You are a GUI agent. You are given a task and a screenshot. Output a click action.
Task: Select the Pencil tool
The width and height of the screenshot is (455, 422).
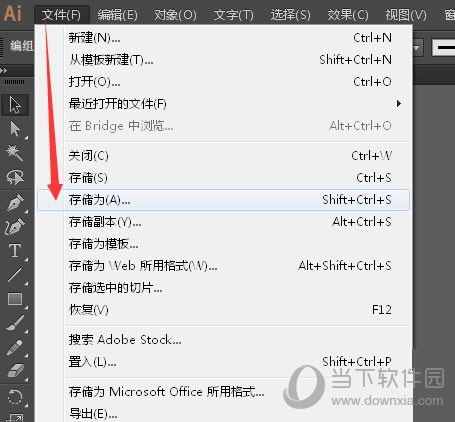click(x=15, y=348)
